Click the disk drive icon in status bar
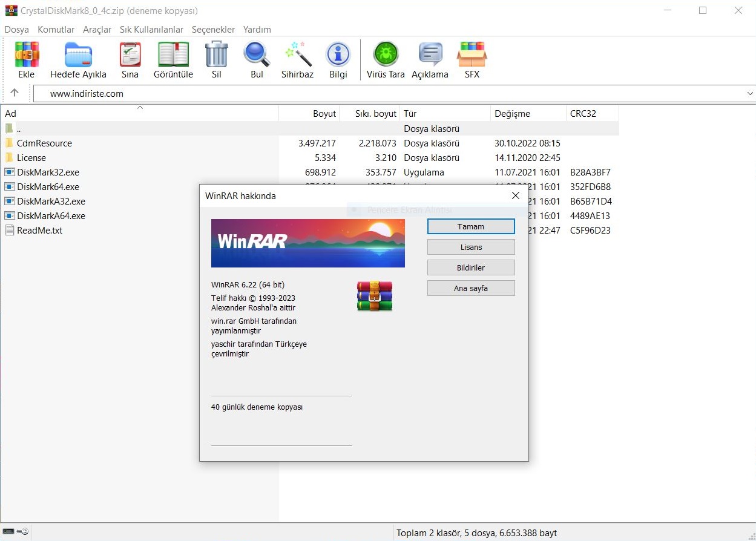This screenshot has height=541, width=756. 8,531
